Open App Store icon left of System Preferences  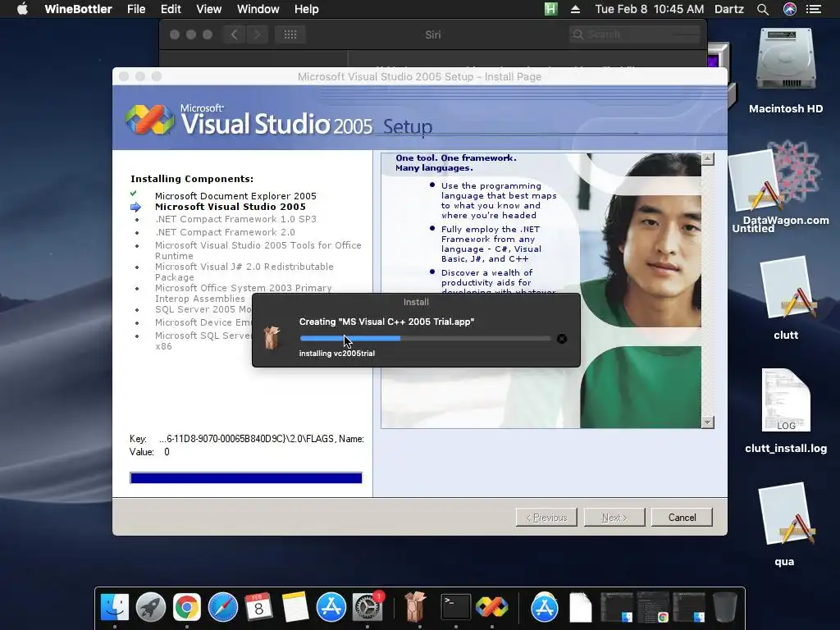331,608
